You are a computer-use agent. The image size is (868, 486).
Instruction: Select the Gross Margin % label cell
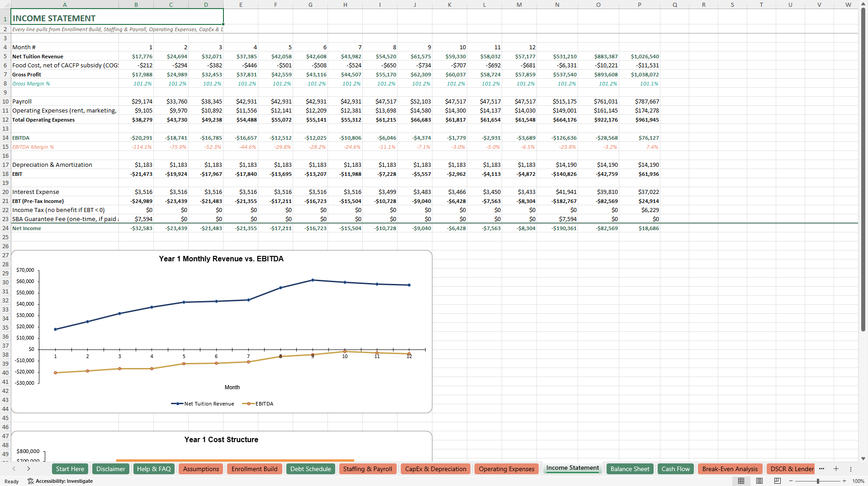point(65,84)
